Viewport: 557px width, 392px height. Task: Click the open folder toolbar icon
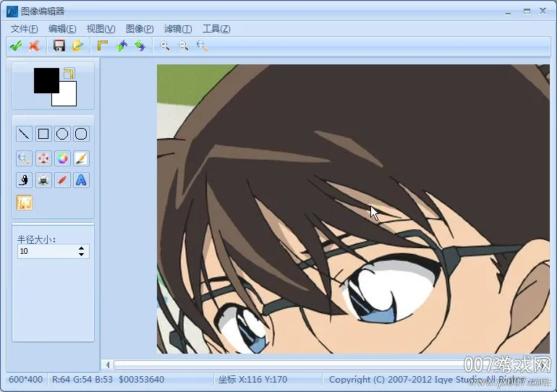pyautogui.click(x=77, y=46)
